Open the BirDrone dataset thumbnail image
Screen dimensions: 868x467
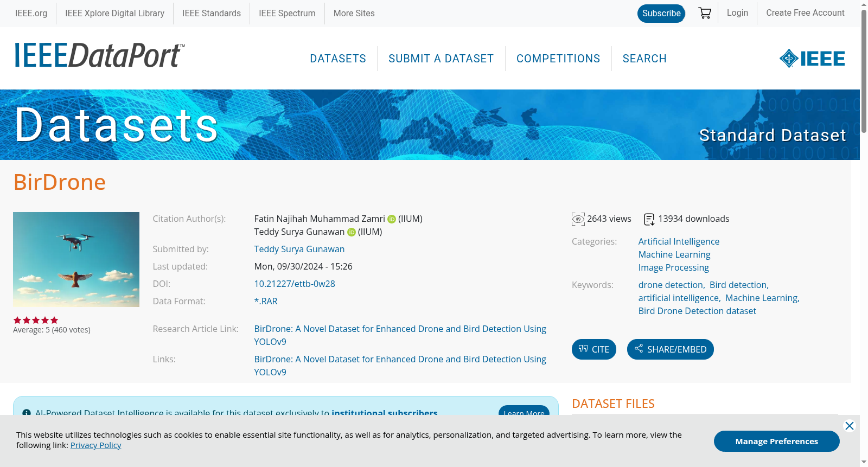pos(76,259)
